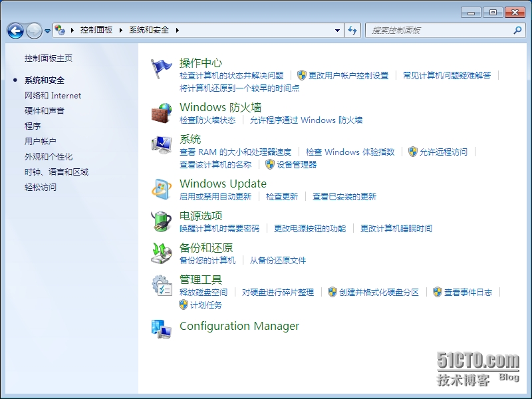This screenshot has height=399, width=532.
Task: Click shield icon beside 更改用户帐户控制设置
Action: coord(302,75)
